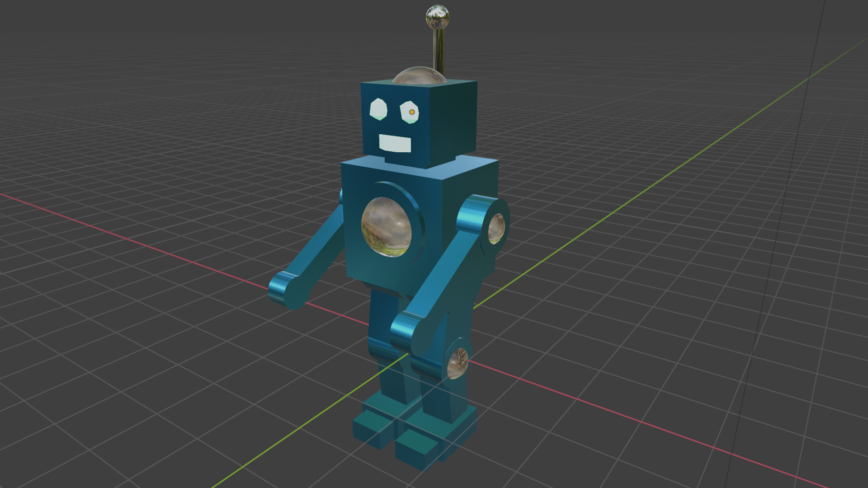The width and height of the screenshot is (868, 488).
Task: Click the orange pupil in robot's eye
Action: [412, 112]
